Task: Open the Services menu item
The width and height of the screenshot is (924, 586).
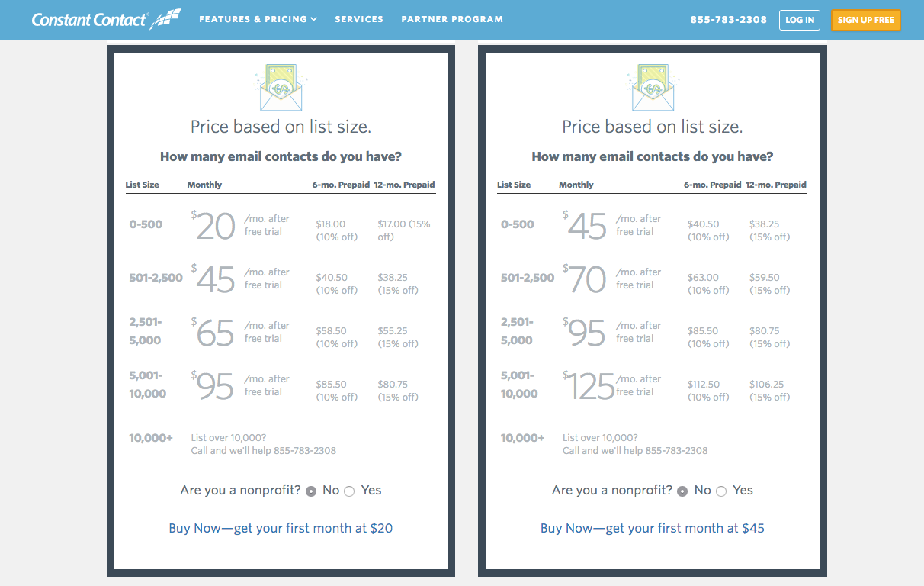Action: click(x=359, y=19)
